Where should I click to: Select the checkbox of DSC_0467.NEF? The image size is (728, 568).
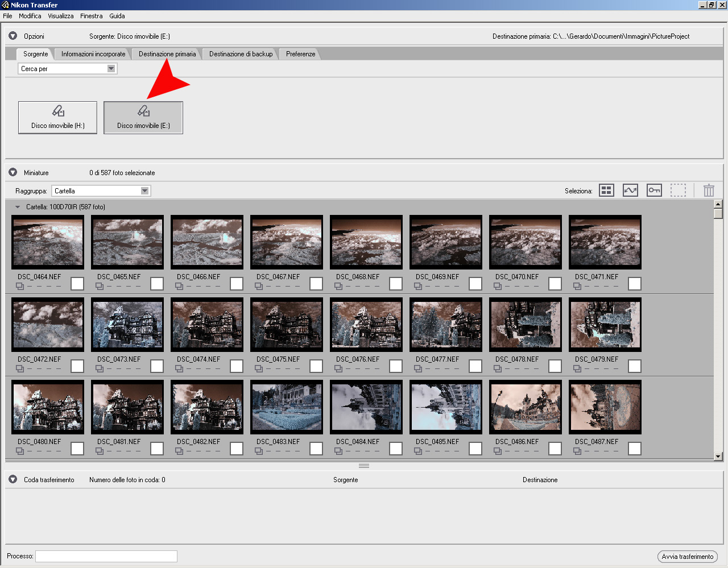click(x=316, y=283)
